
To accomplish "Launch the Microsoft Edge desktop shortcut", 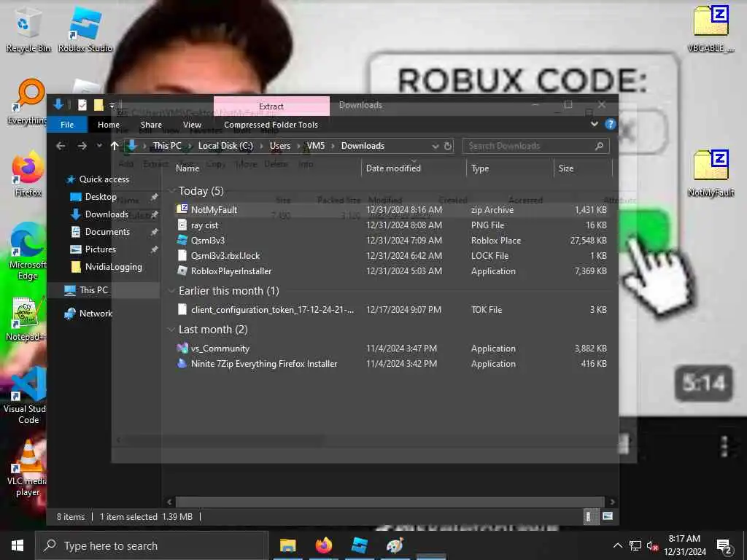I will 28,251.
